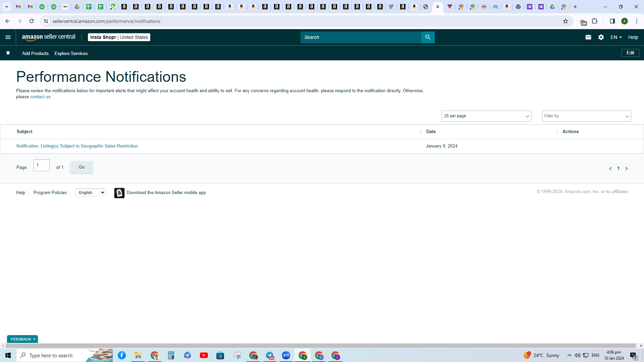This screenshot has height=362, width=644.
Task: Open the Geographic Sales Restriction notification
Action: click(77, 146)
